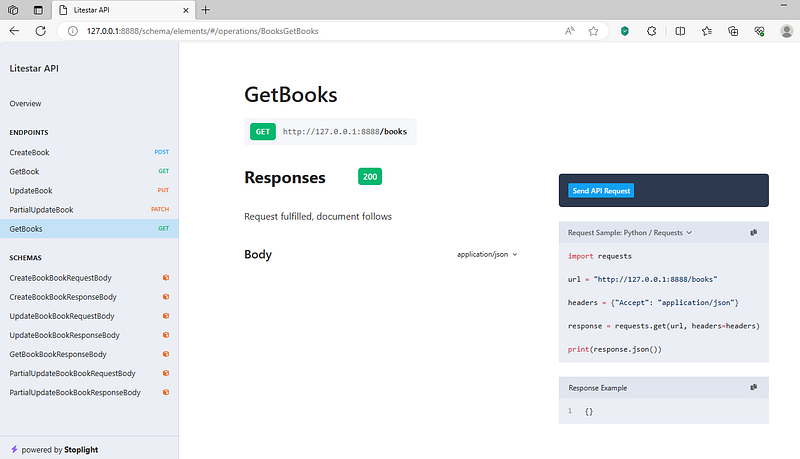Open the green shield extension icon

tap(624, 31)
